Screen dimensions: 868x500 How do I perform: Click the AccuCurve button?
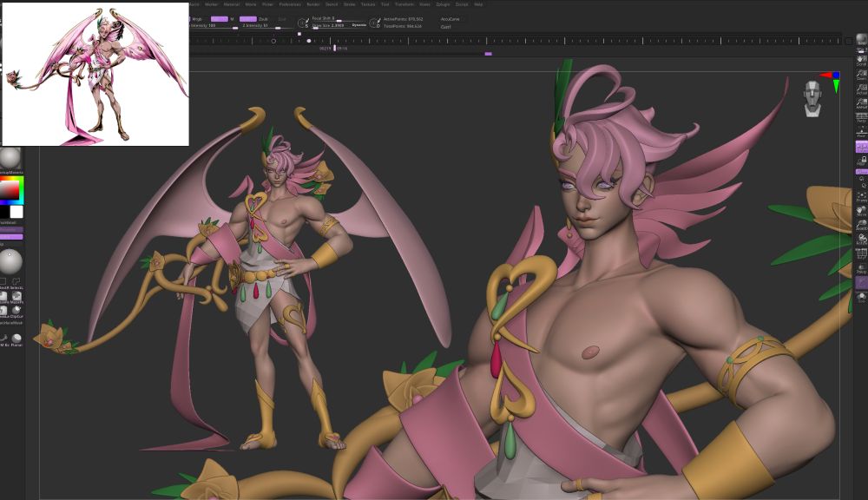point(450,19)
